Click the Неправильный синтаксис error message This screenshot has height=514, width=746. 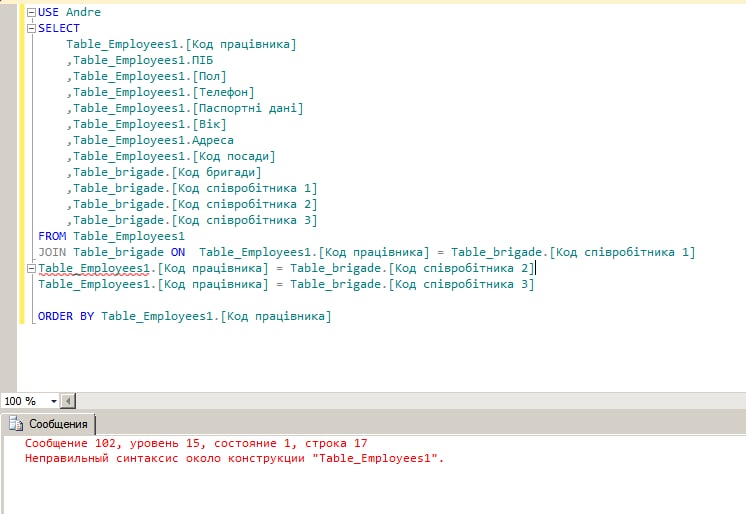[234, 459]
